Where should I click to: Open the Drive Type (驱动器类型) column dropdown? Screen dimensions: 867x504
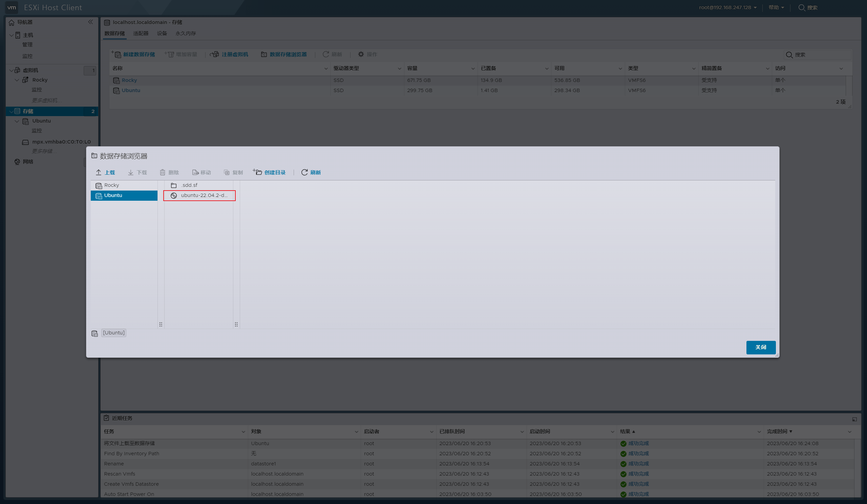tap(399, 68)
